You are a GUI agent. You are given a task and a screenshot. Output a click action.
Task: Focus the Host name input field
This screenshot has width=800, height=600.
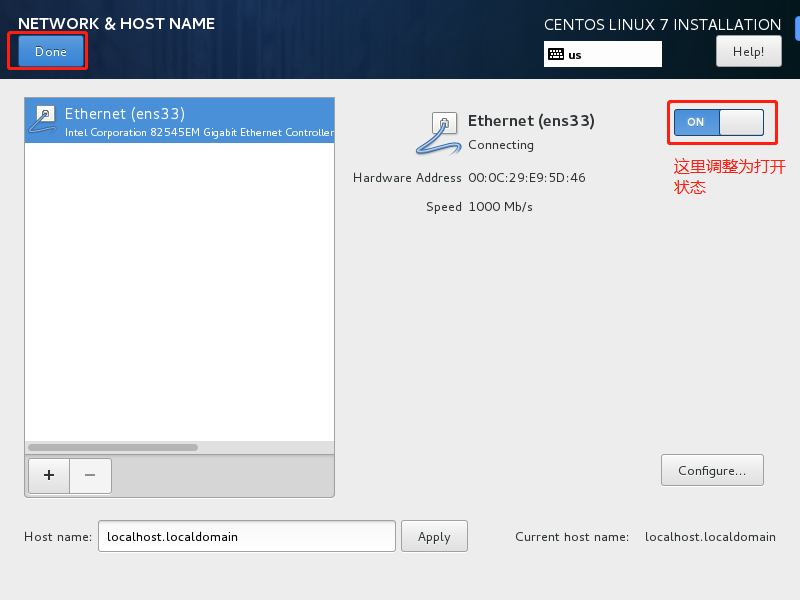point(247,536)
